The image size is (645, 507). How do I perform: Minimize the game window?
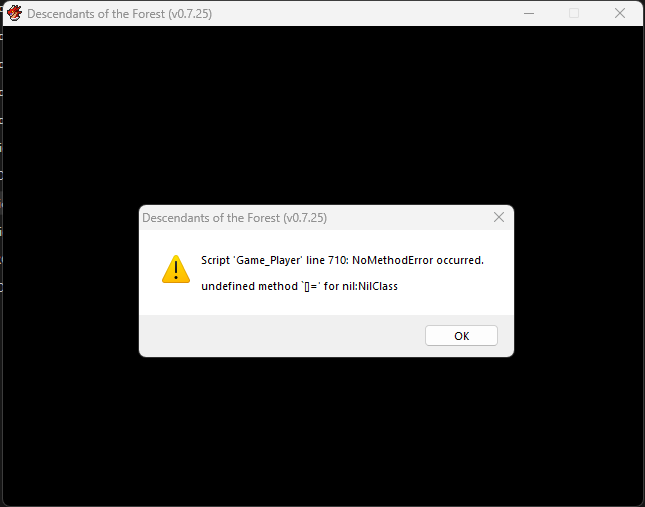click(529, 14)
